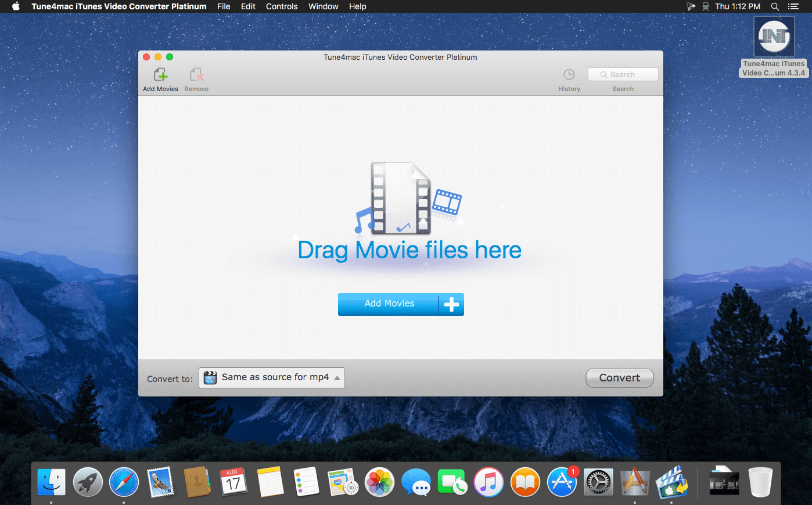
Task: Click the Convert button
Action: pos(619,378)
